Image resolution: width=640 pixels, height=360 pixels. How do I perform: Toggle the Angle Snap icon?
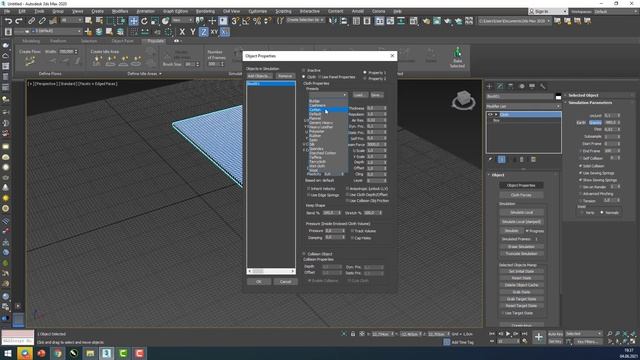[x=246, y=20]
